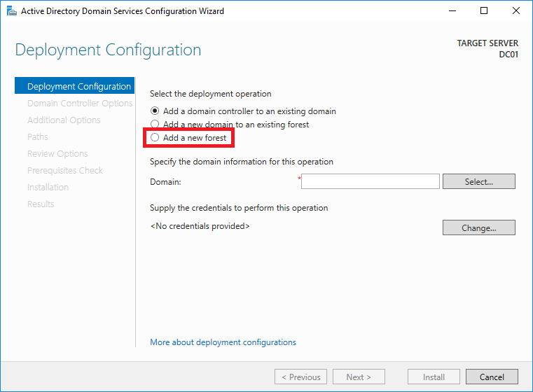Jump to the Paths step
The height and width of the screenshot is (392, 533).
[x=37, y=137]
